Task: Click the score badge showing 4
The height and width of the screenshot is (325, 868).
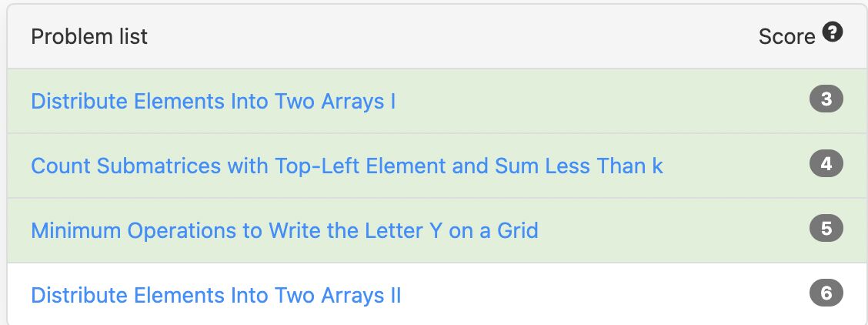Action: 826,165
